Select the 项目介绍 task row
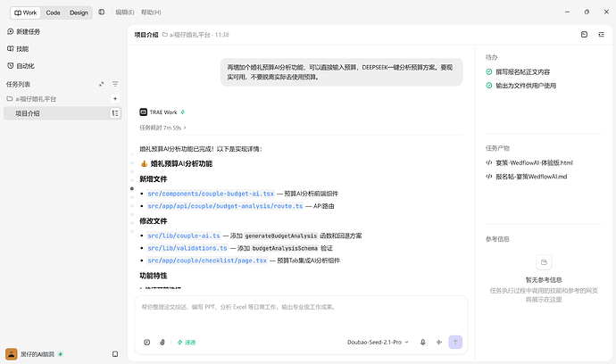Screen dimensions: 616x364 pyautogui.click(x=62, y=113)
